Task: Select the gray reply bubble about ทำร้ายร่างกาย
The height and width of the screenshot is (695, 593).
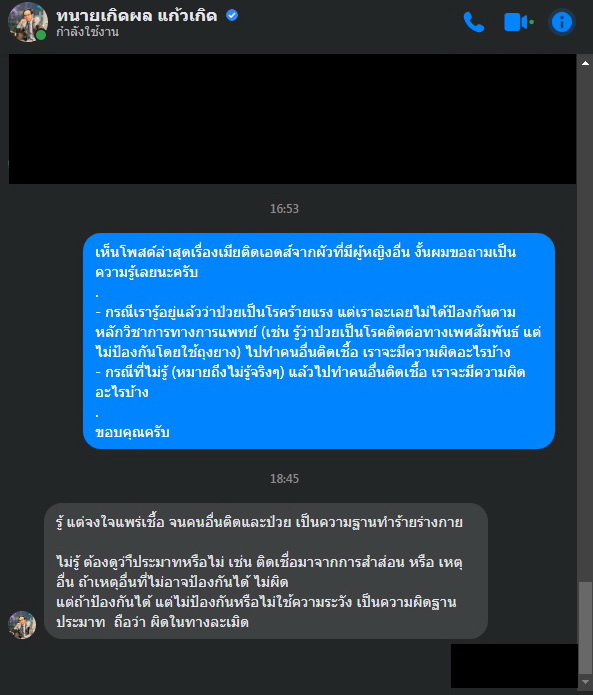Action: 266,571
